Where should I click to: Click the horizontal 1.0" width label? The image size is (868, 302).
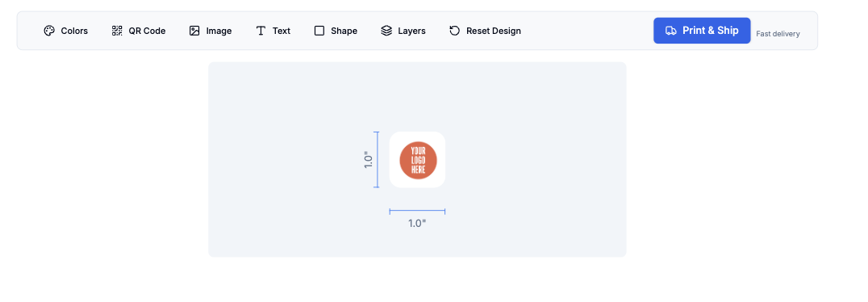tap(417, 224)
